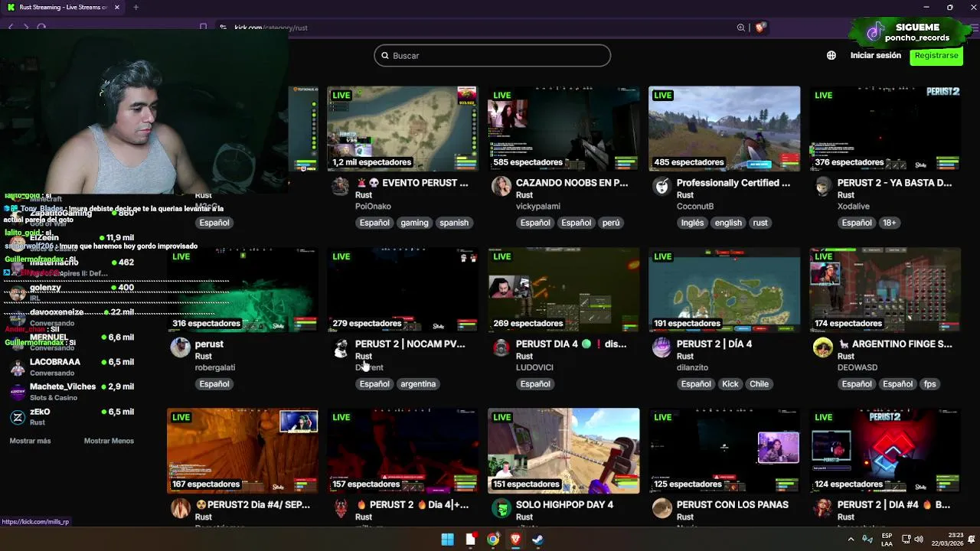Image resolution: width=980 pixels, height=551 pixels.
Task: Click the kick.com address bar URL
Action: tap(271, 28)
